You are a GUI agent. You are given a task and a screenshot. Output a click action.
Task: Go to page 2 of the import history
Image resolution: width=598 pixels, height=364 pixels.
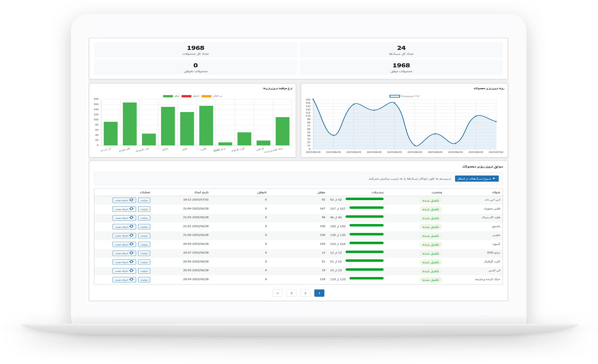305,293
